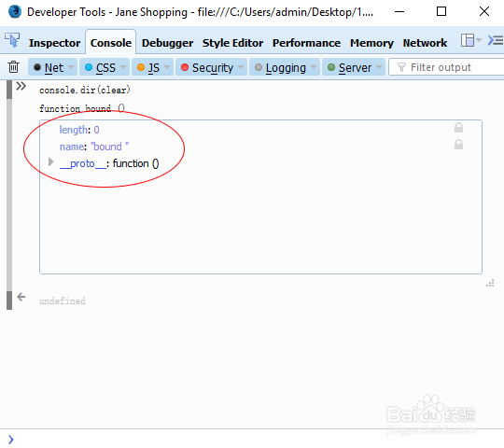Click the Firefox icon in title bar
This screenshot has width=504, height=448.
point(15,11)
